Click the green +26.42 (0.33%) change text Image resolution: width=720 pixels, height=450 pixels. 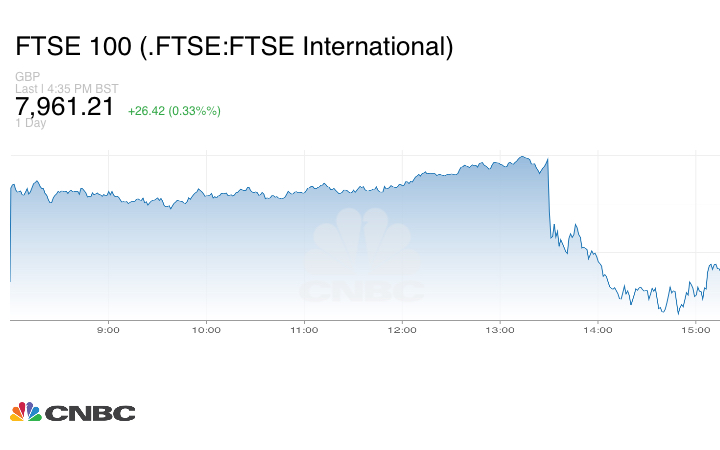[174, 110]
